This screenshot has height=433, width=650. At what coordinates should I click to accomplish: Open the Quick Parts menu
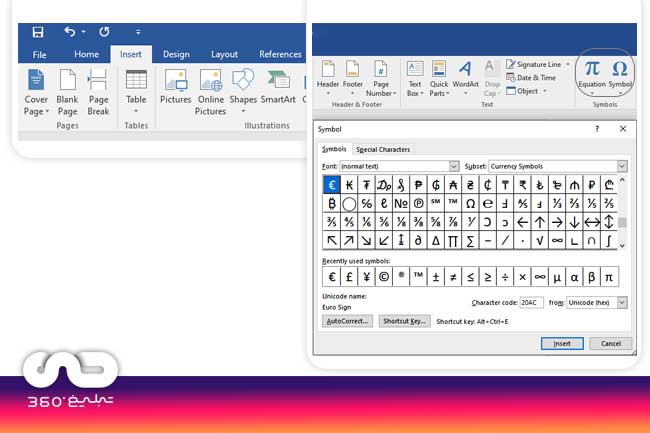[x=439, y=78]
